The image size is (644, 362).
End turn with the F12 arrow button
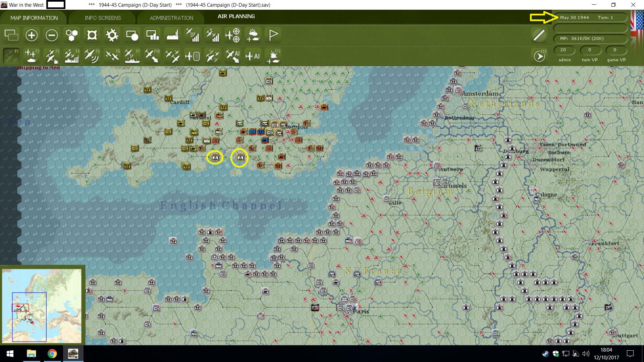tap(539, 56)
